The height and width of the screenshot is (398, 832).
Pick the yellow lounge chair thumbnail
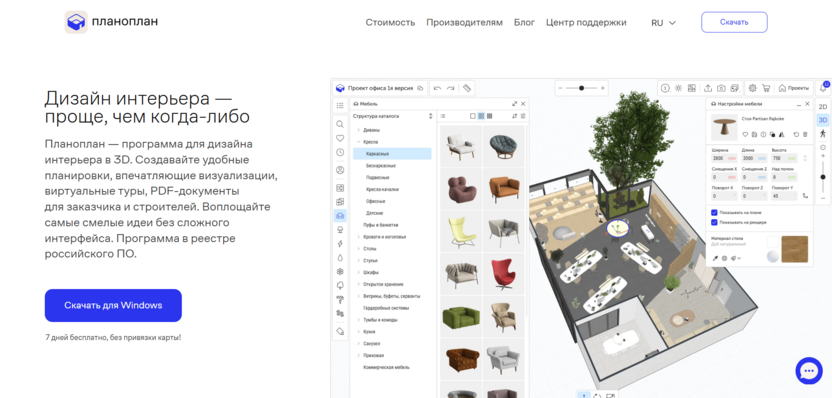click(x=460, y=231)
